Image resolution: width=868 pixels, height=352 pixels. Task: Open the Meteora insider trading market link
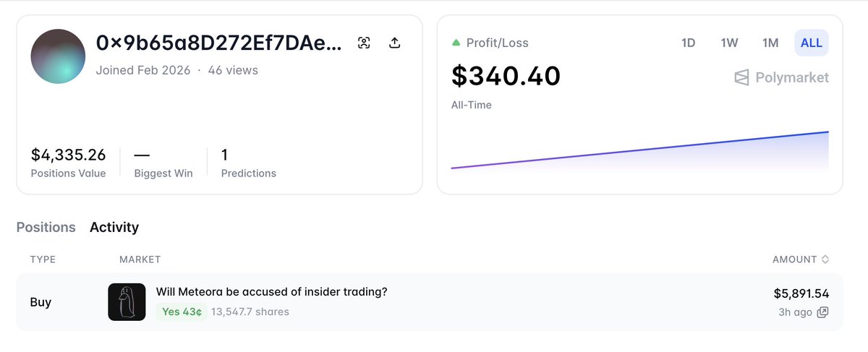(x=271, y=292)
